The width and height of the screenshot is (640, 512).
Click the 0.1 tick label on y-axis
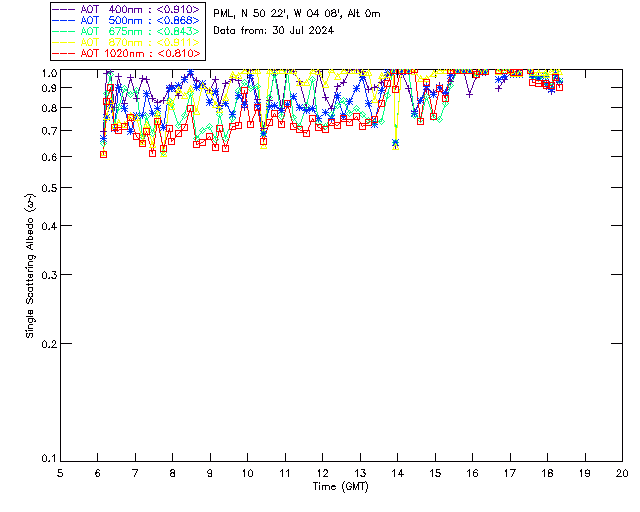coord(49,459)
